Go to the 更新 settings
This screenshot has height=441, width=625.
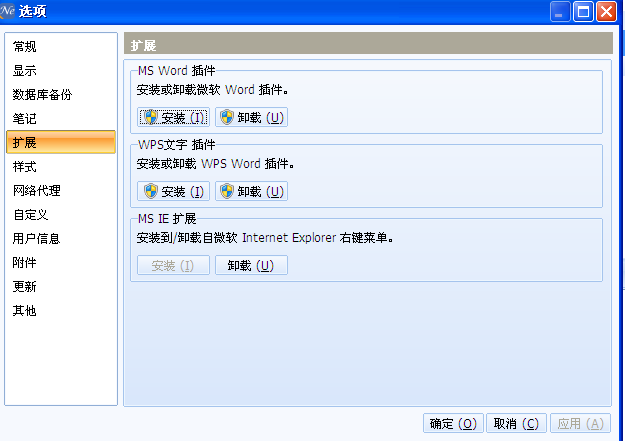(25, 287)
